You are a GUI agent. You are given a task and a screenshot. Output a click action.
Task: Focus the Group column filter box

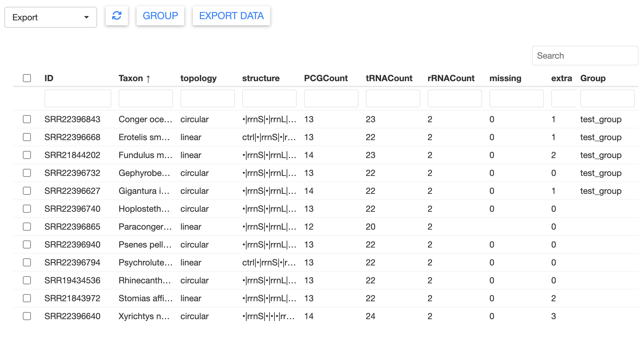pyautogui.click(x=608, y=98)
